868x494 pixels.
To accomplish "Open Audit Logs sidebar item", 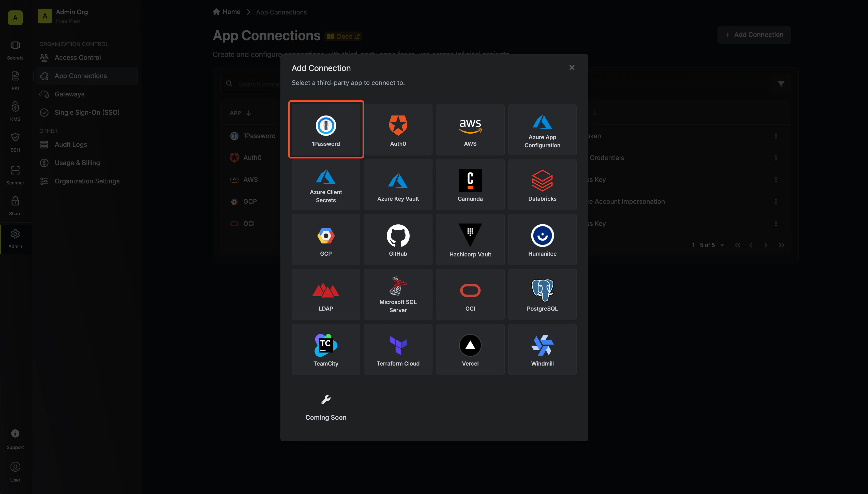I will click(86, 144).
